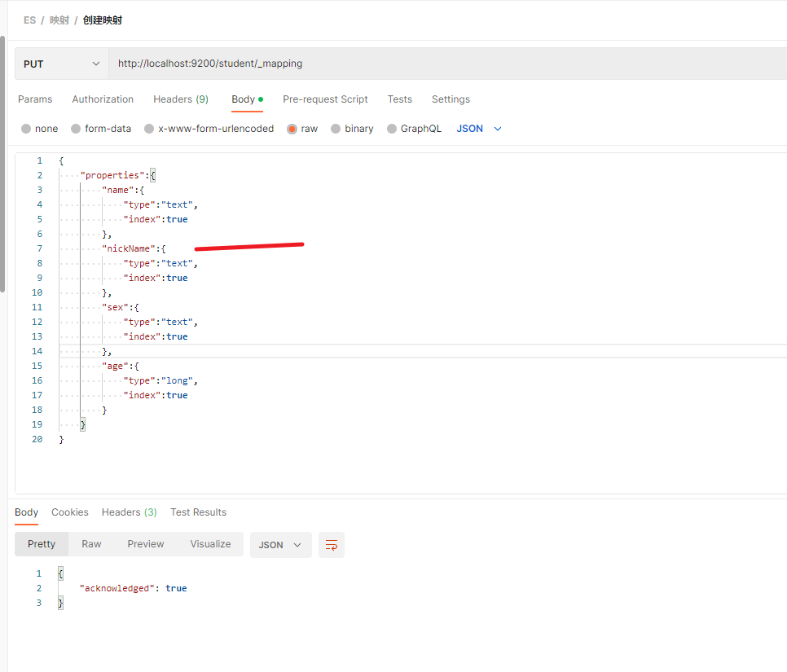The height and width of the screenshot is (672, 787).
Task: Switch to the request Settings tab
Action: pyautogui.click(x=451, y=99)
